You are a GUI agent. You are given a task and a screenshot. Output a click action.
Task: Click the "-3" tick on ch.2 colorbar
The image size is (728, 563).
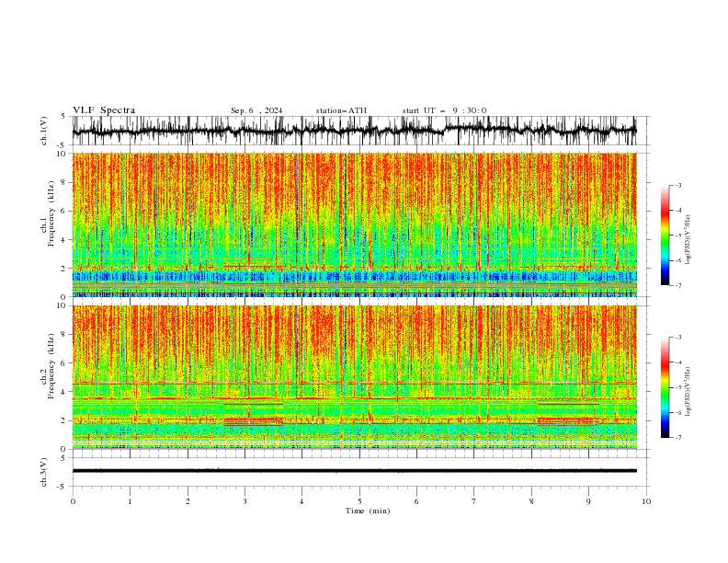[677, 338]
